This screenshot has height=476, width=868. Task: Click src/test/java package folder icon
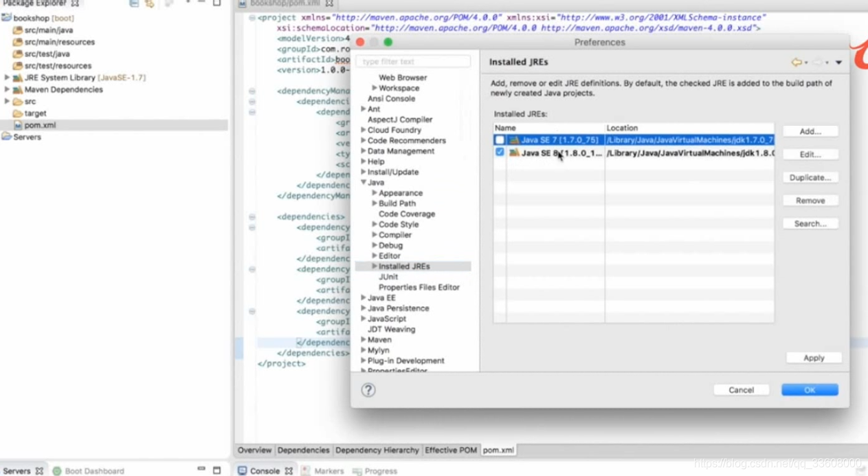[x=19, y=54]
